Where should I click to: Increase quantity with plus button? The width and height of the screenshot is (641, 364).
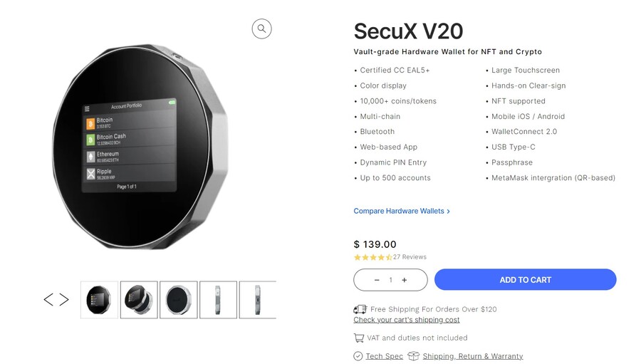pos(405,280)
